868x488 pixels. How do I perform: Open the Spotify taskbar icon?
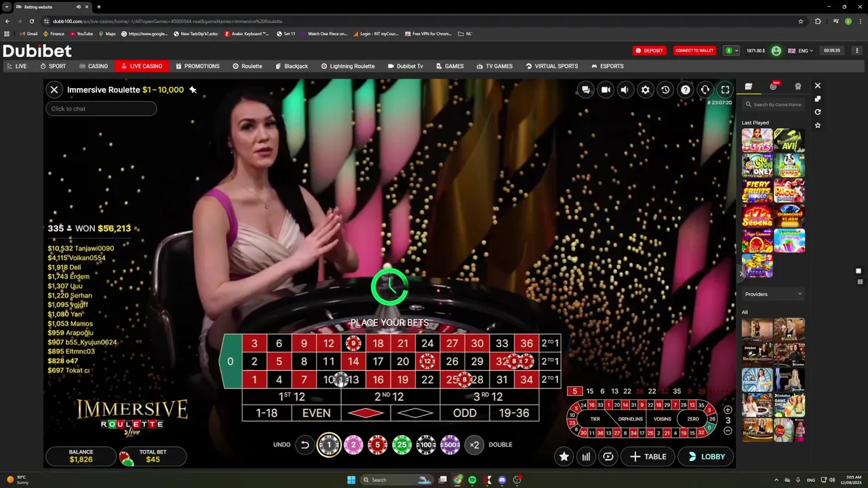coord(473,480)
